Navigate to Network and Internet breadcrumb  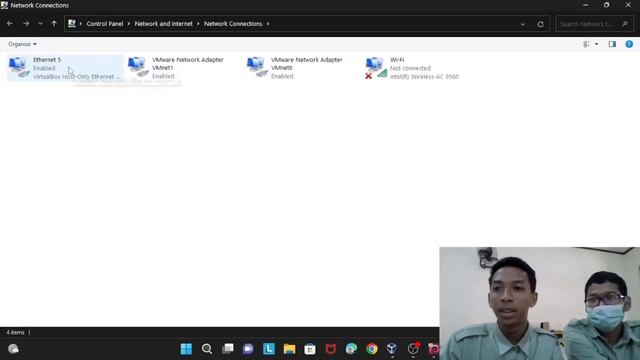pyautogui.click(x=164, y=24)
